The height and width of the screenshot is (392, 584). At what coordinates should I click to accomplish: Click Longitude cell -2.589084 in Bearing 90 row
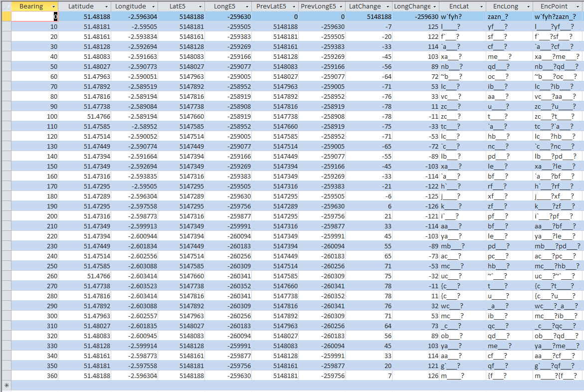135,106
